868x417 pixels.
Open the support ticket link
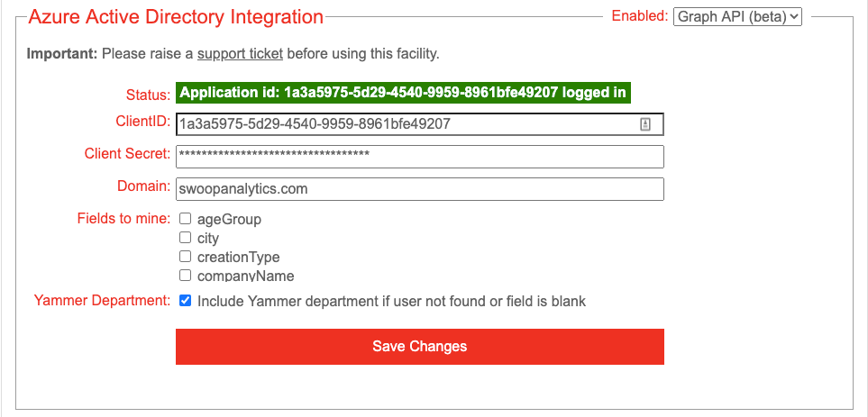(x=240, y=54)
